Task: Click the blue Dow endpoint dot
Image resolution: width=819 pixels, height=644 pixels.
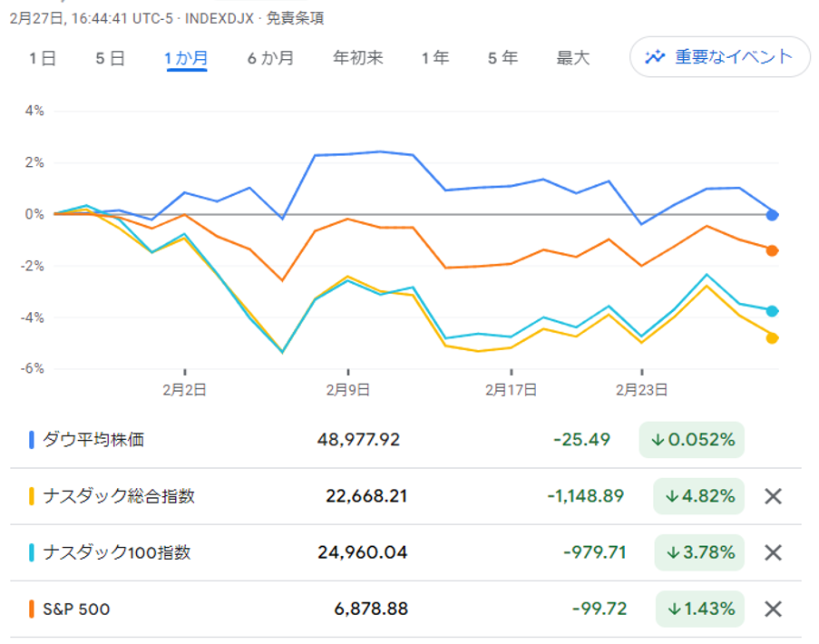Action: (x=772, y=215)
